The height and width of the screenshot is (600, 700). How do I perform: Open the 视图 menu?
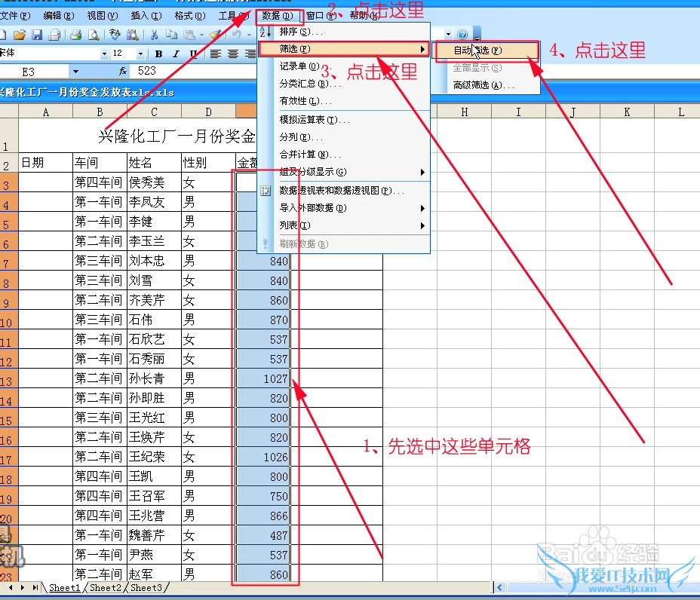[103, 16]
